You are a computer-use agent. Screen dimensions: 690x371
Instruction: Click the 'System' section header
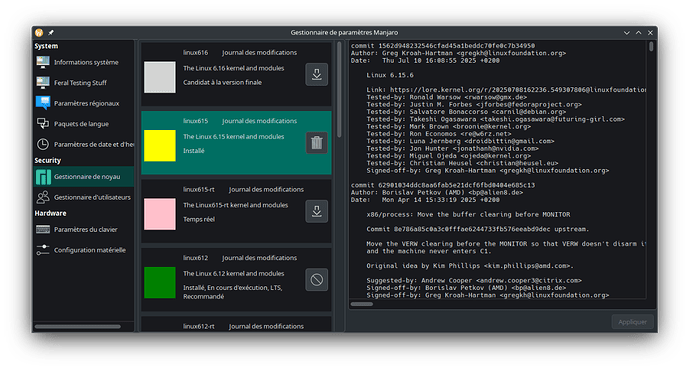[46, 46]
